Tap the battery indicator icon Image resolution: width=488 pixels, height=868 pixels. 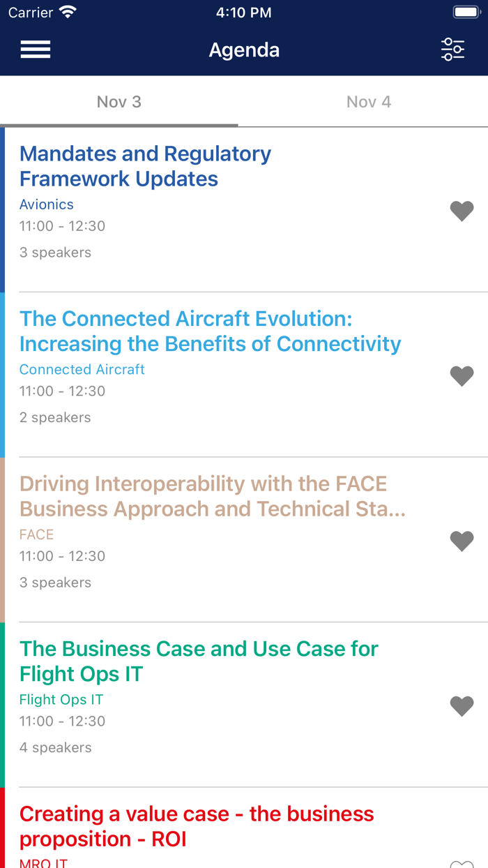click(x=464, y=11)
